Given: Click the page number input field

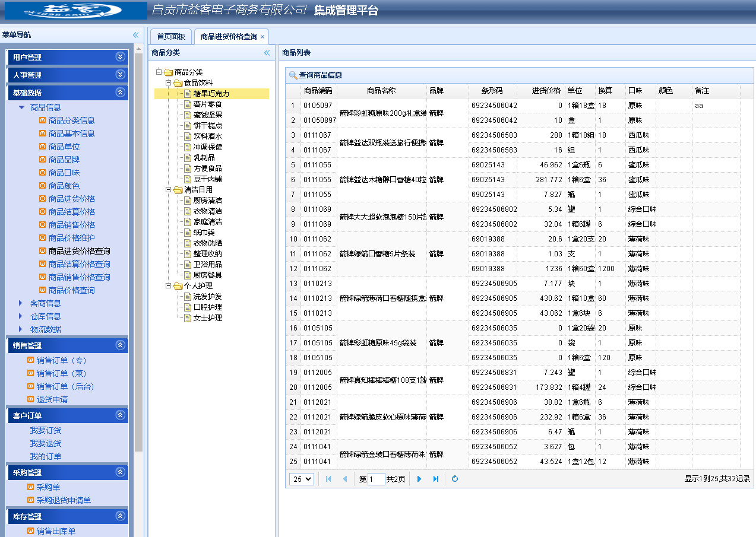Looking at the screenshot, I should (376, 479).
